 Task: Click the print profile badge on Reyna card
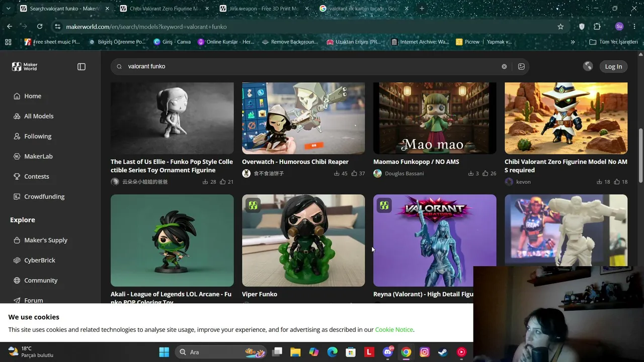[x=384, y=205]
